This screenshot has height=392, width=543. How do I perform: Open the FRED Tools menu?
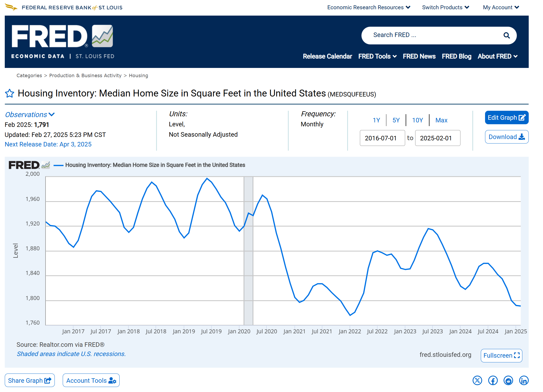(377, 56)
